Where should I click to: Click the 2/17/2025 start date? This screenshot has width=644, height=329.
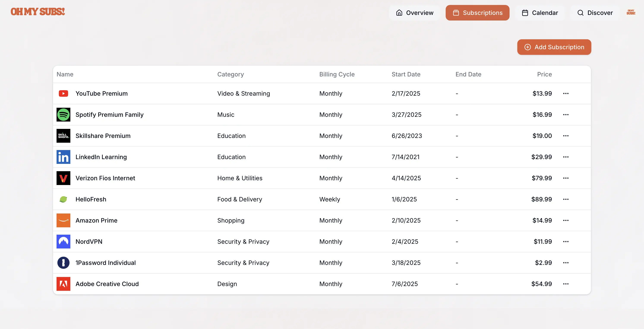[x=406, y=93]
